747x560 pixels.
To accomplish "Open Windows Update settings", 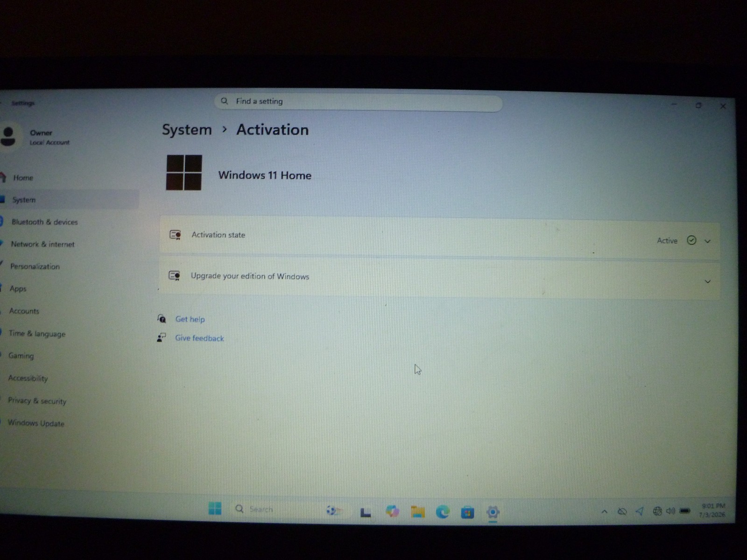I will (36, 423).
